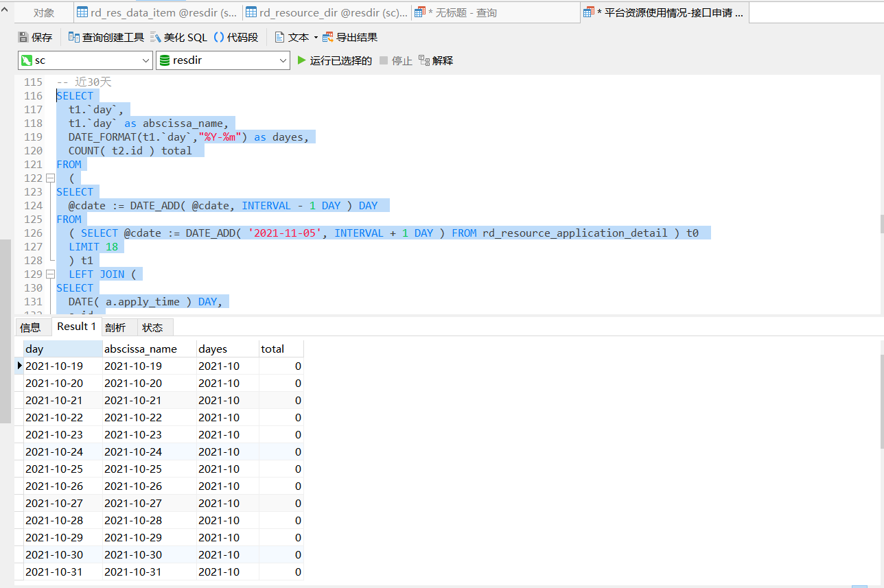Image resolution: width=884 pixels, height=588 pixels.
Task: Click the LEFT JOIN line in editor
Action: click(103, 274)
